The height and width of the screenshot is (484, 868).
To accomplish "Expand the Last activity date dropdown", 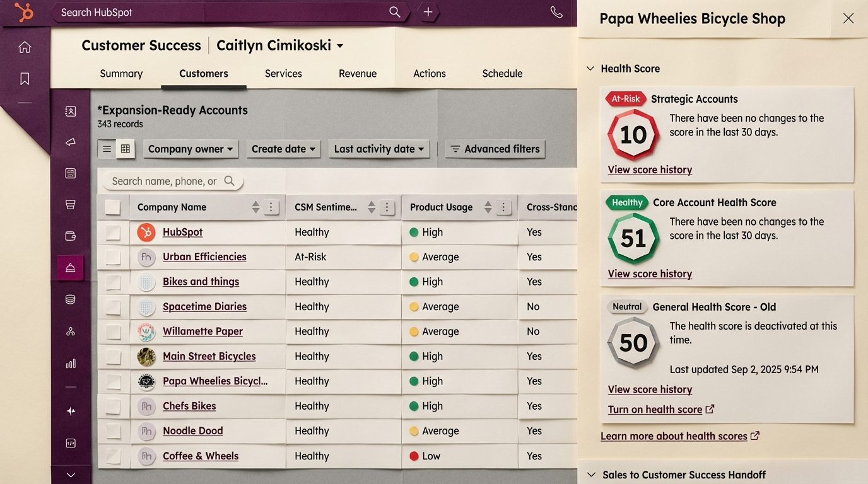I will point(378,149).
